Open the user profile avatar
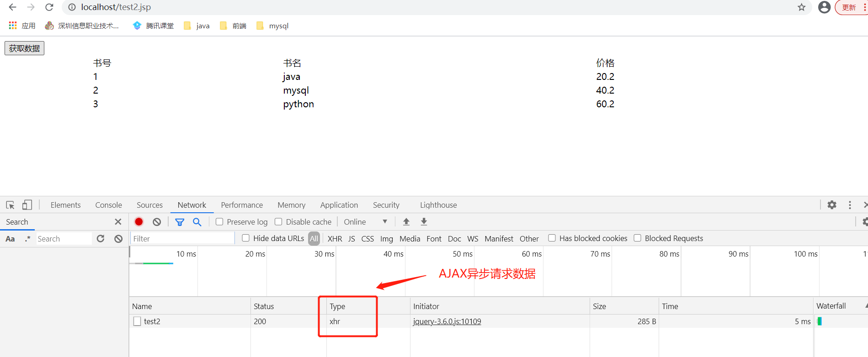The width and height of the screenshot is (868, 357). coord(824,7)
